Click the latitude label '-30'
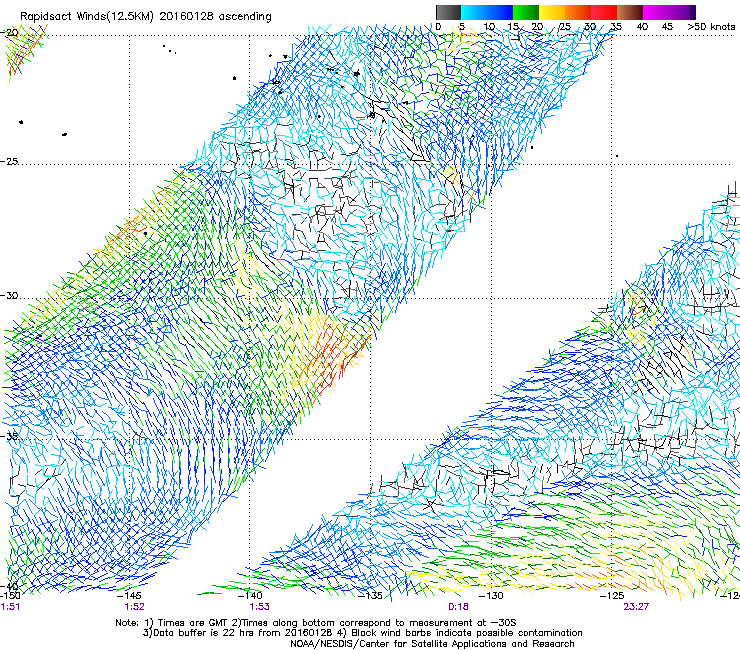Viewport: 740px width, 650px height. [x=9, y=296]
